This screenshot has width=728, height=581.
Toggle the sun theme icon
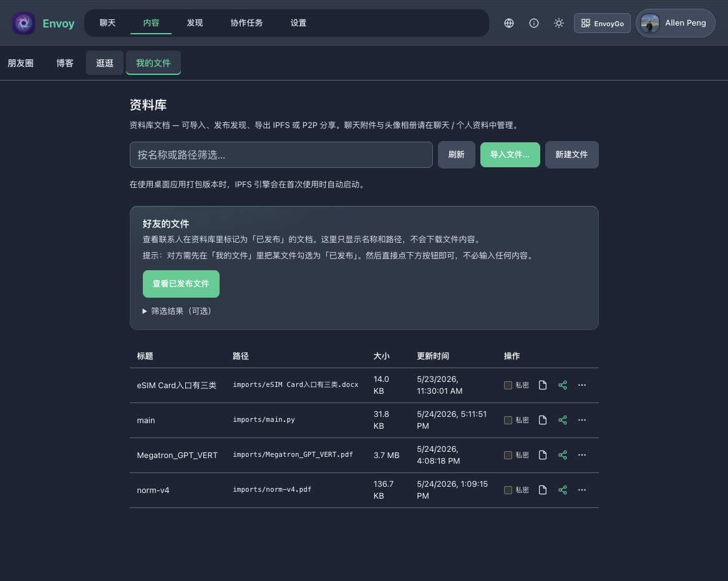(x=559, y=23)
